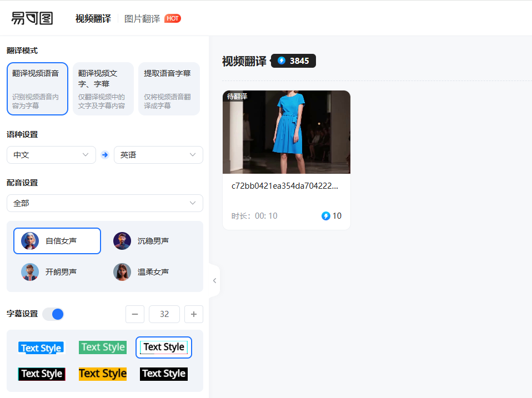Switch to the 视频翻译 tab
This screenshot has width=532, height=398.
pos(93,18)
